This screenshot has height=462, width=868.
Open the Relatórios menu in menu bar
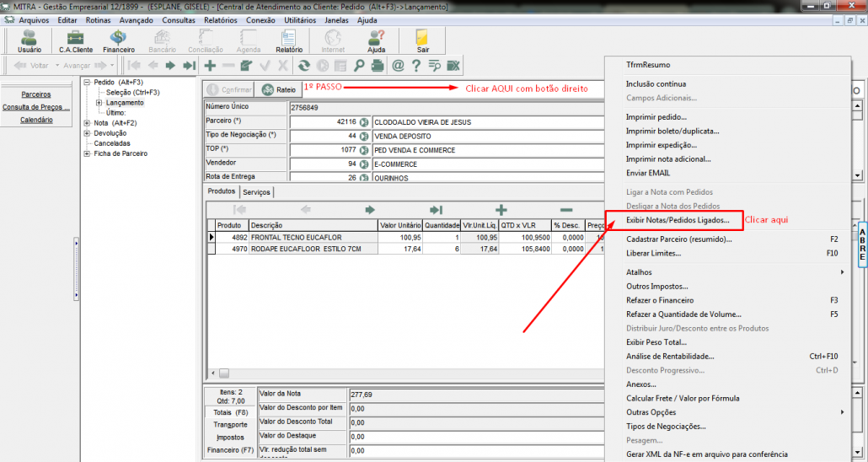coord(220,19)
